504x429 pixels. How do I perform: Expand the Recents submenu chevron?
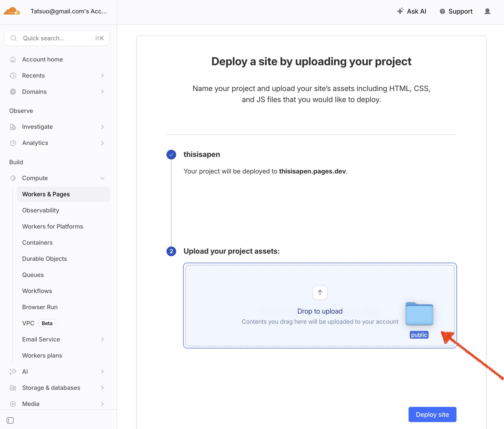coord(102,76)
